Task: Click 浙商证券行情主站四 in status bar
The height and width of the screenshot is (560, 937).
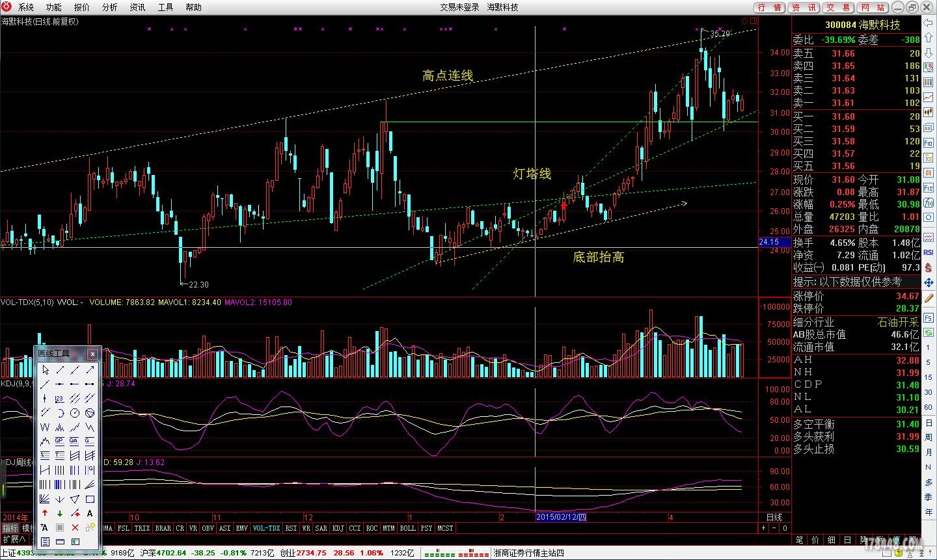Action: 528,553
